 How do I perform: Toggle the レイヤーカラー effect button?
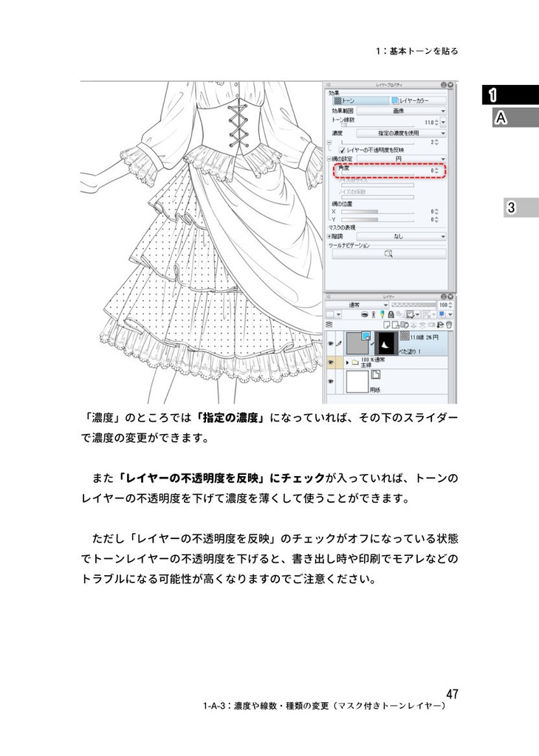click(x=417, y=100)
